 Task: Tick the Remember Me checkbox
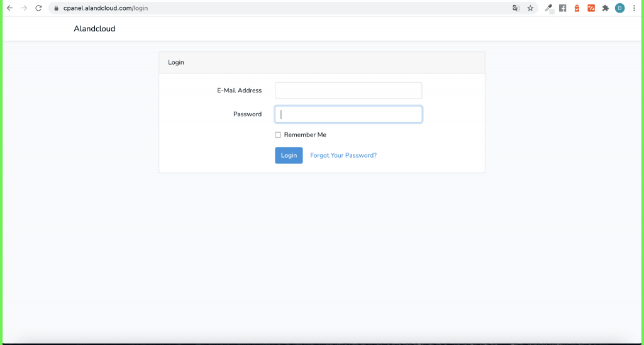pos(278,135)
